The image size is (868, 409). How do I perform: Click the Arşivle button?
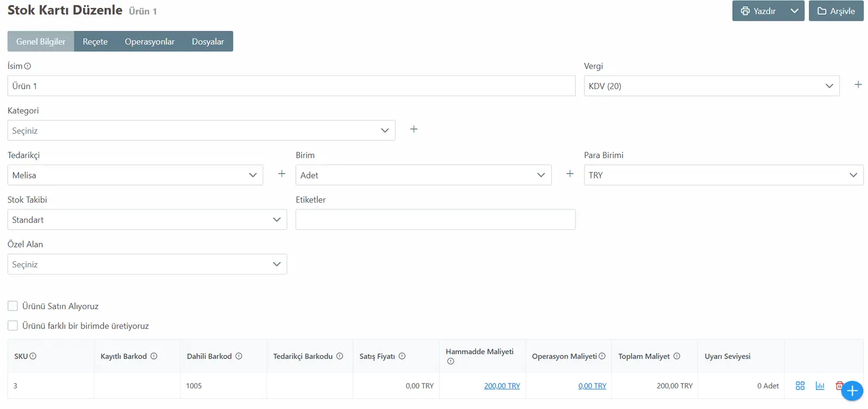836,11
